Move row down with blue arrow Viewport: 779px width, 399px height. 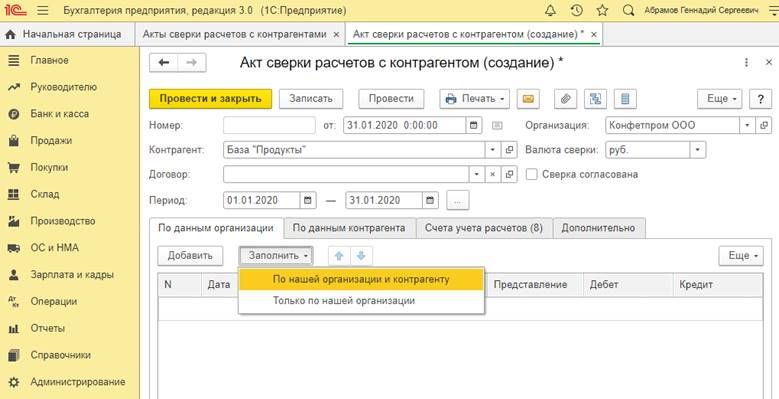pos(361,256)
